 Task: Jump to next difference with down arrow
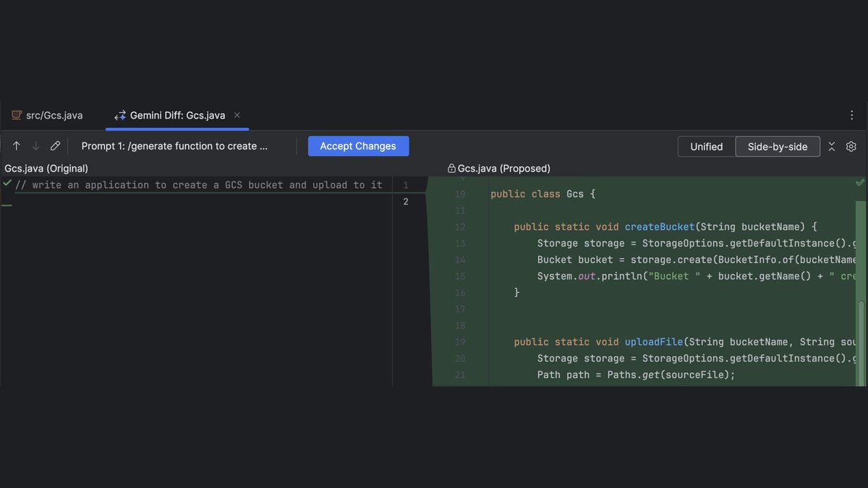35,146
